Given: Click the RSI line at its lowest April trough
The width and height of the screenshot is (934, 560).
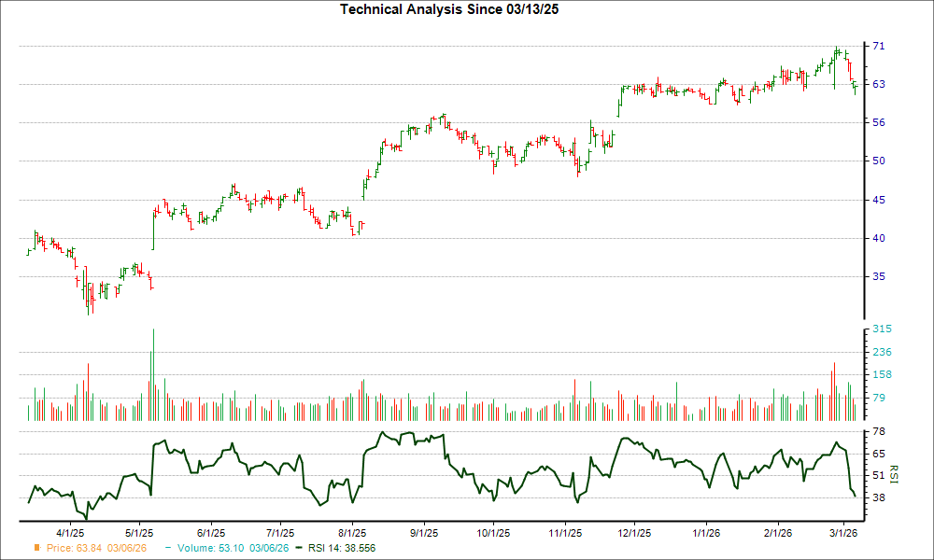Looking at the screenshot, I should click(x=84, y=516).
